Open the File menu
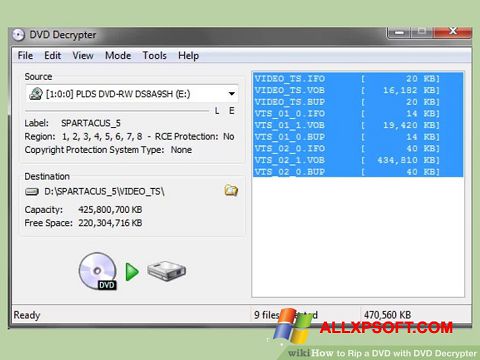 click(x=25, y=55)
